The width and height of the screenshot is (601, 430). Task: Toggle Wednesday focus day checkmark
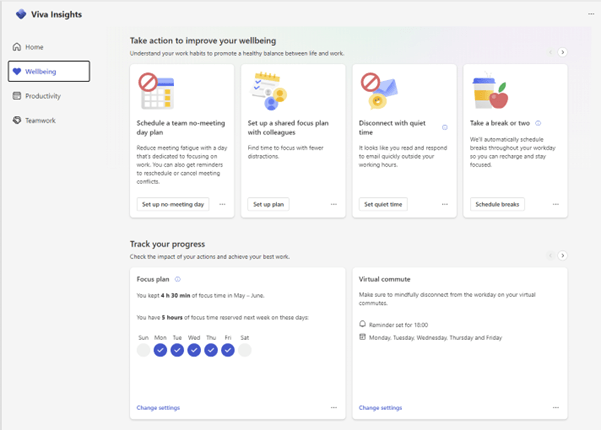194,350
